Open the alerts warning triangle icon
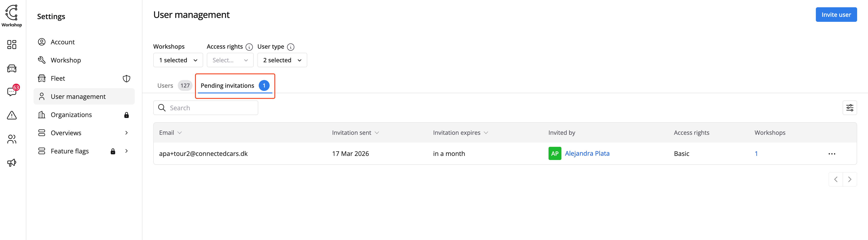Screen dimensions: 868x240 click(12, 115)
